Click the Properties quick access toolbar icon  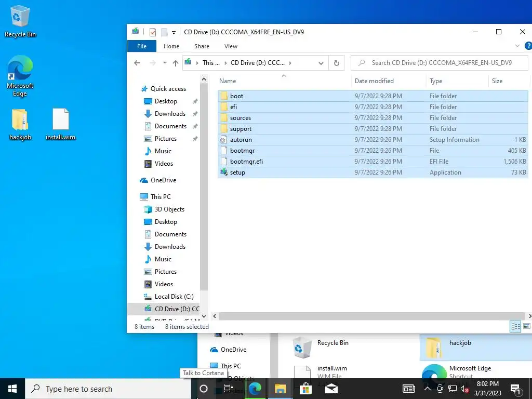pyautogui.click(x=153, y=32)
